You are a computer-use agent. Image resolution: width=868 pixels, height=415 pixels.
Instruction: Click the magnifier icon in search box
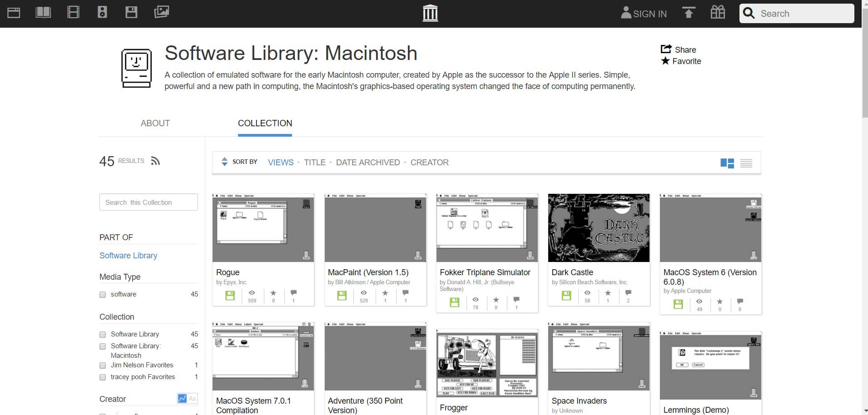[x=749, y=13]
